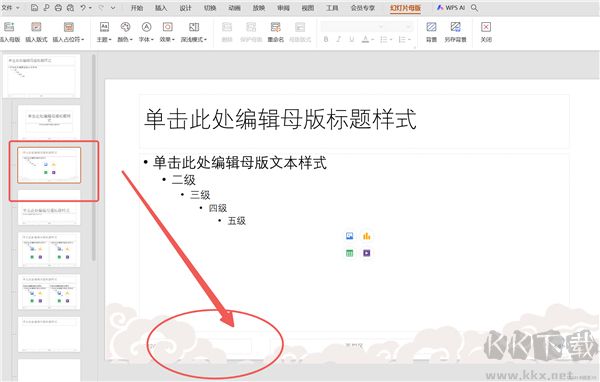Switch to 动画 (Animation) tab
Viewport: 600px width, 382px height.
[x=235, y=8]
